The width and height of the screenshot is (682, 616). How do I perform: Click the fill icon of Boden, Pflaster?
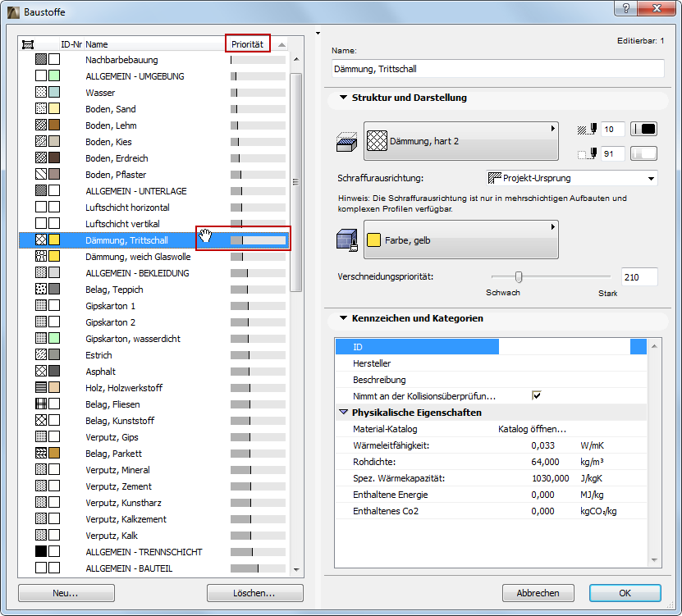41,175
